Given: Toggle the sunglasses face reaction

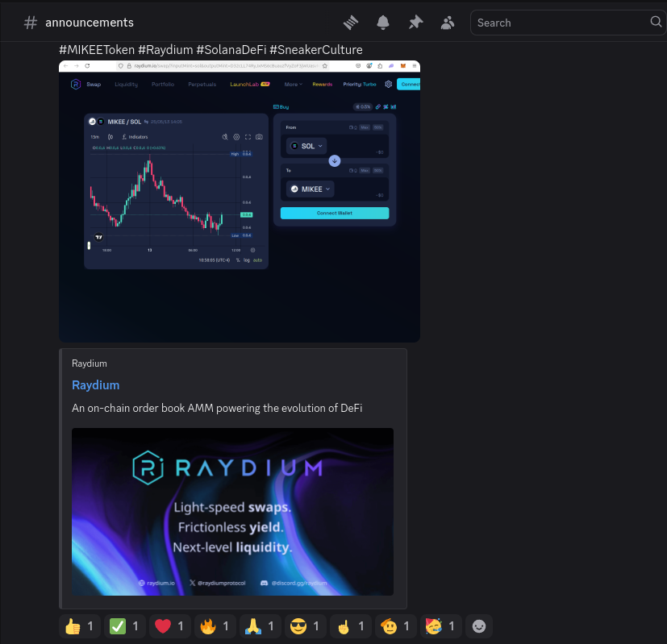Looking at the screenshot, I should point(306,626).
